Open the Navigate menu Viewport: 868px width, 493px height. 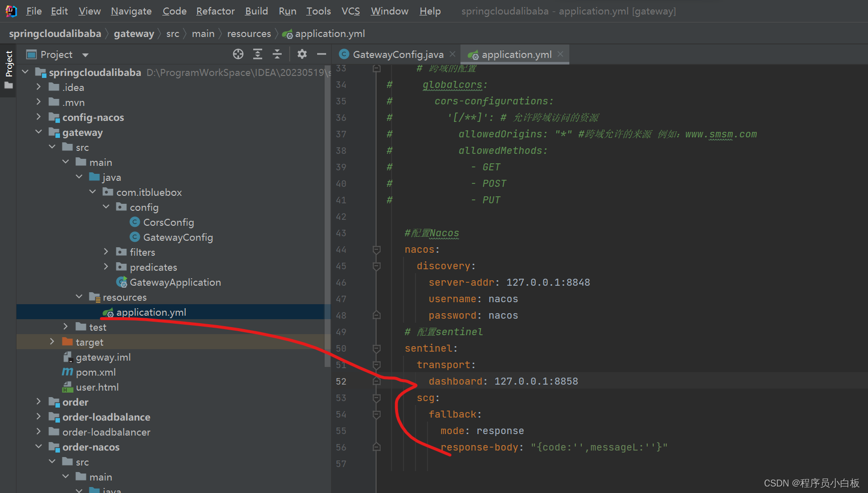tap(131, 11)
